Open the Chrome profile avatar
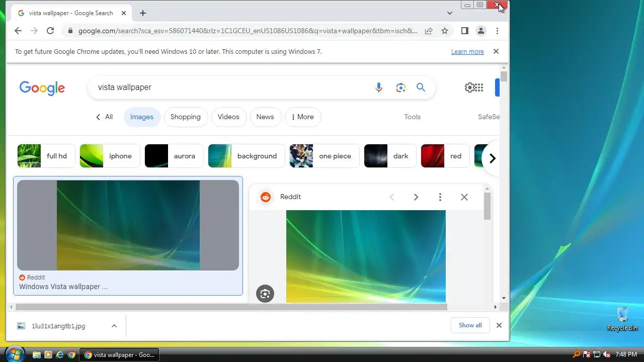This screenshot has width=644, height=362. pyautogui.click(x=481, y=31)
